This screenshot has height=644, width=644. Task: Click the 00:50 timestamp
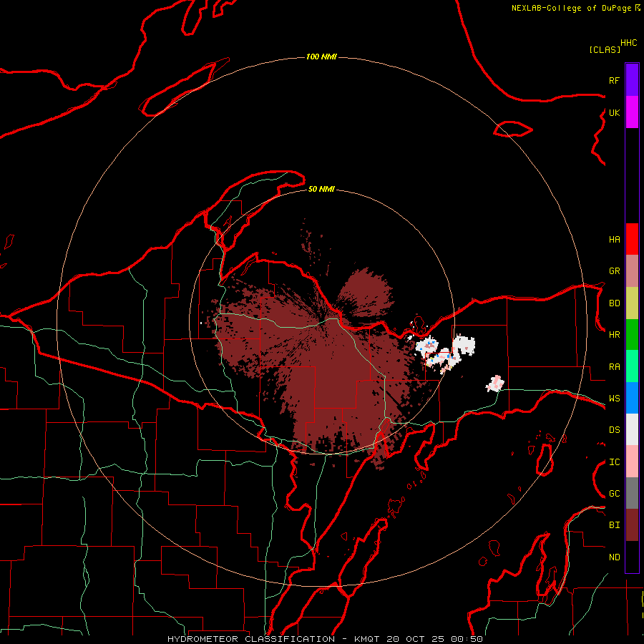(x=467, y=639)
